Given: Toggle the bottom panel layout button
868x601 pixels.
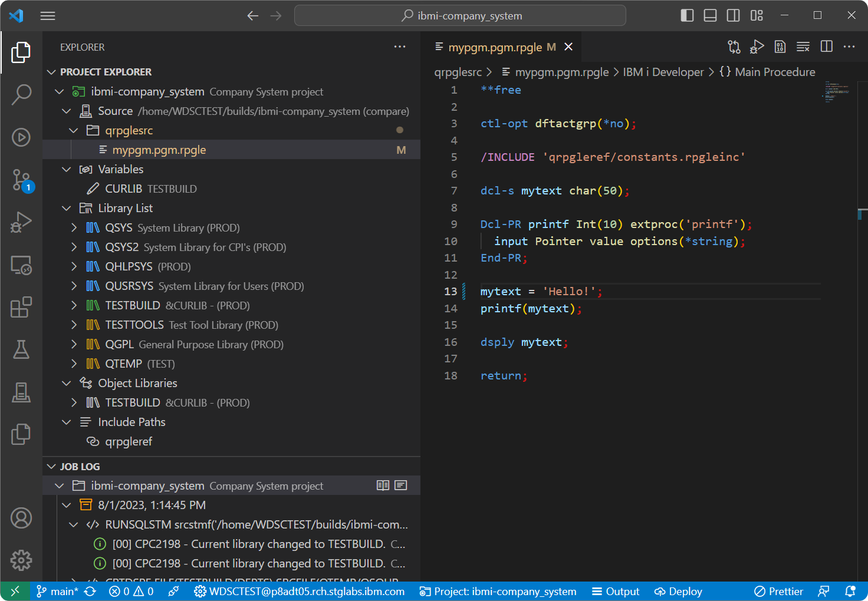Looking at the screenshot, I should (710, 15).
